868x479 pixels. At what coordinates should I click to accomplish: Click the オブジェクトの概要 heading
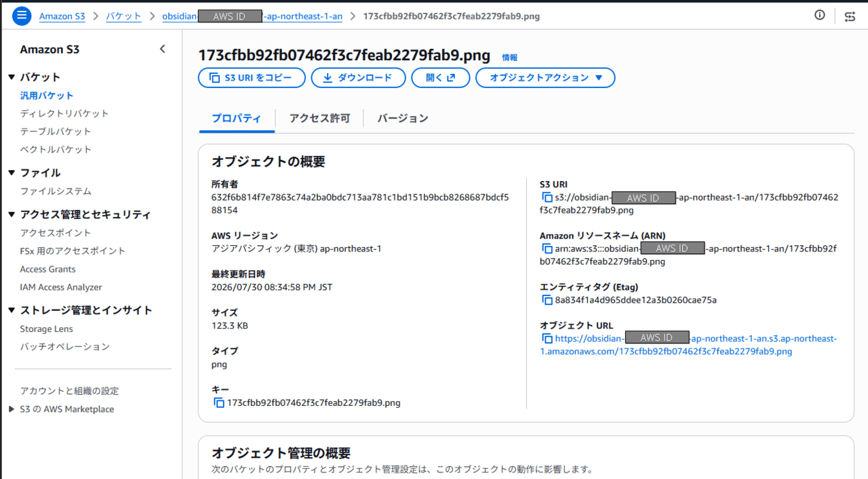click(269, 162)
